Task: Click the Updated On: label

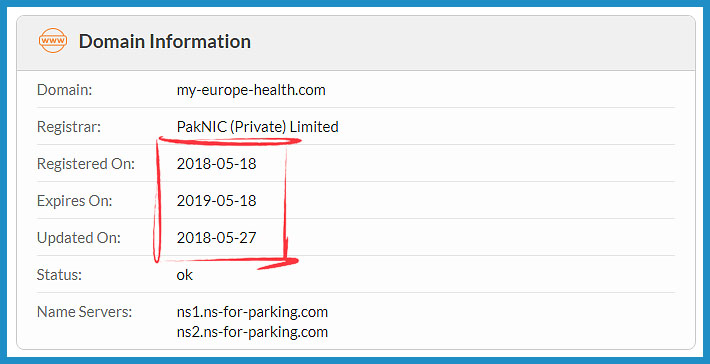Action: pos(79,238)
